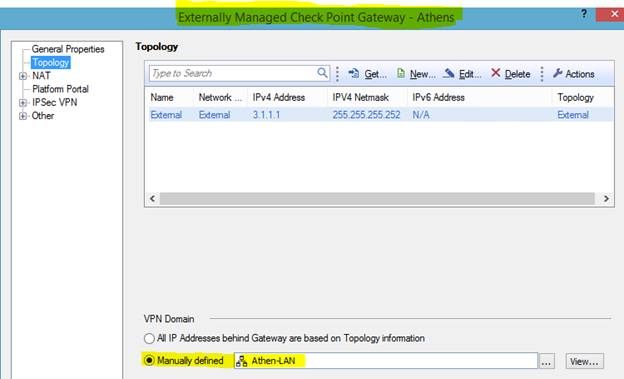Expand the NAT tree node
The image size is (624, 379).
tap(23, 76)
